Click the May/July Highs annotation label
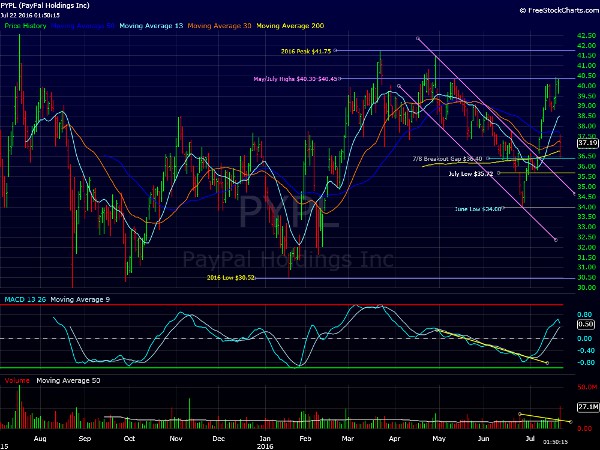The width and height of the screenshot is (600, 450). tap(296, 79)
